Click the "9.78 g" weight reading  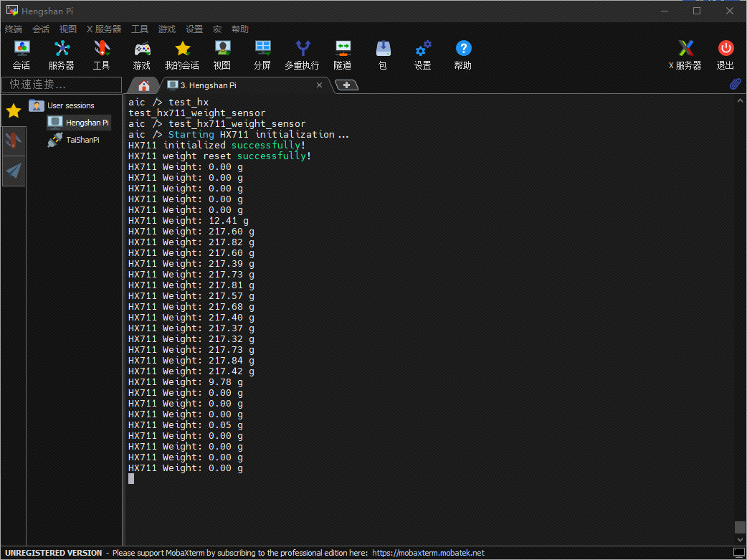tap(226, 382)
